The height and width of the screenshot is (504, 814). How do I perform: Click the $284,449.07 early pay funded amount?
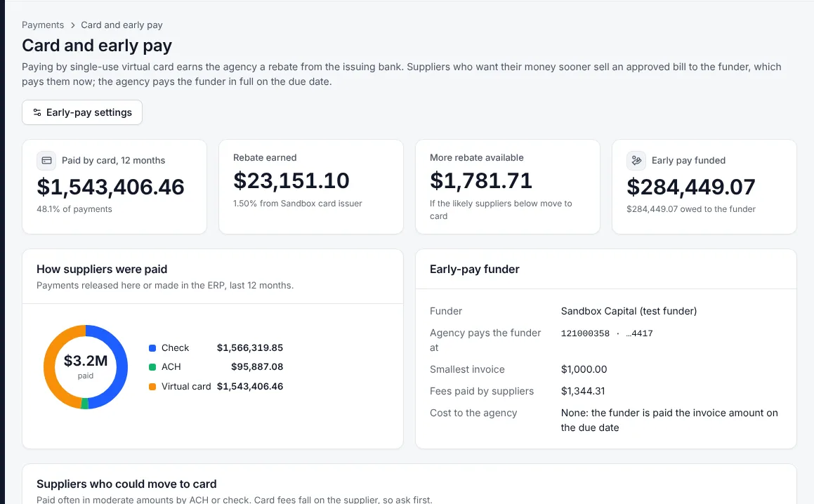691,187
